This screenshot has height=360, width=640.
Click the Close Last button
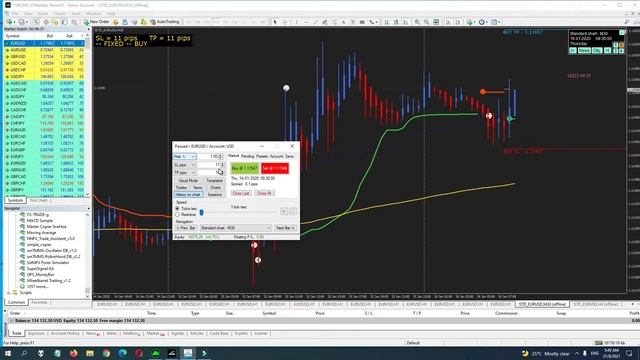click(x=241, y=193)
